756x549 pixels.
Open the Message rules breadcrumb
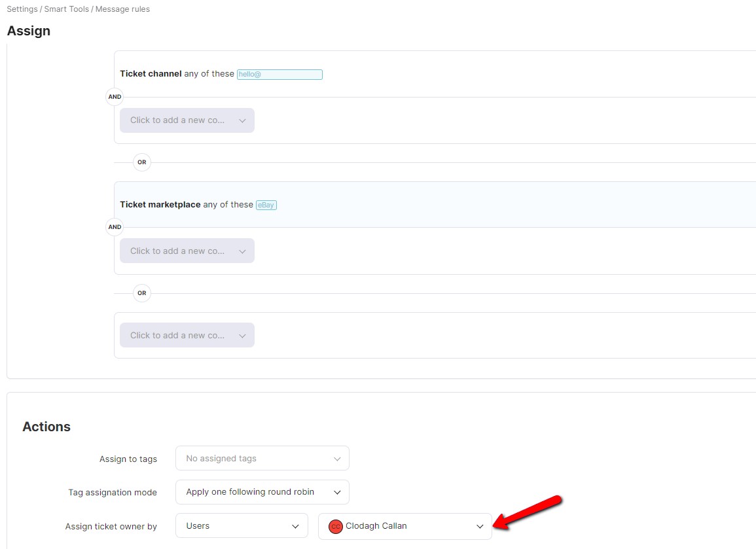click(122, 9)
